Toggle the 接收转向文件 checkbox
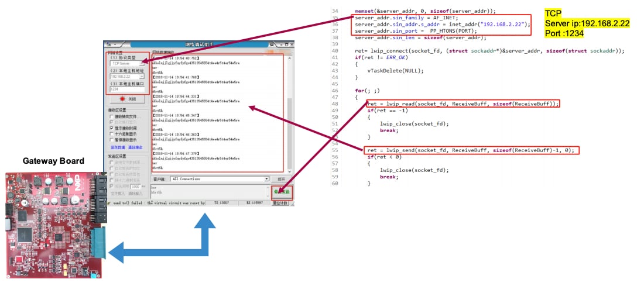This screenshot has width=644, height=286. point(111,117)
